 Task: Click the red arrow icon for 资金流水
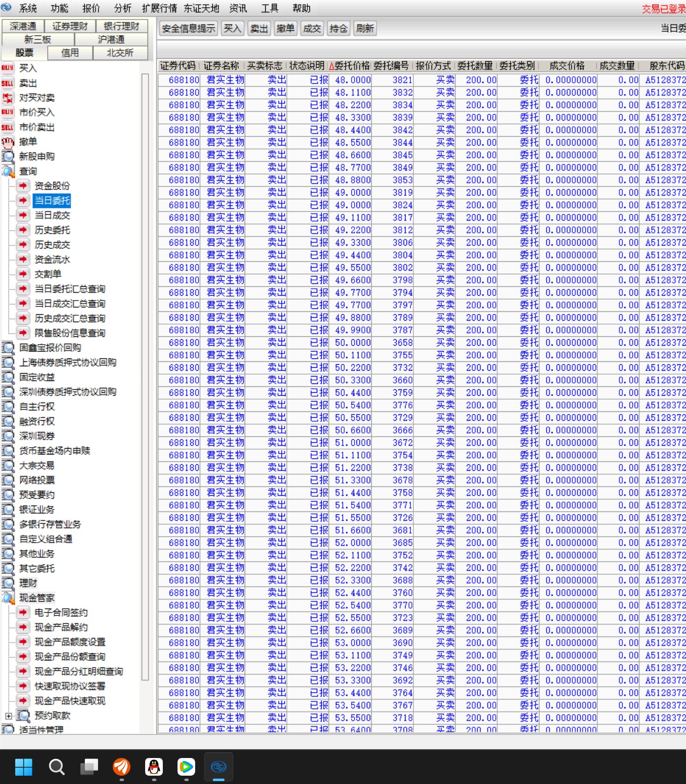pyautogui.click(x=23, y=259)
